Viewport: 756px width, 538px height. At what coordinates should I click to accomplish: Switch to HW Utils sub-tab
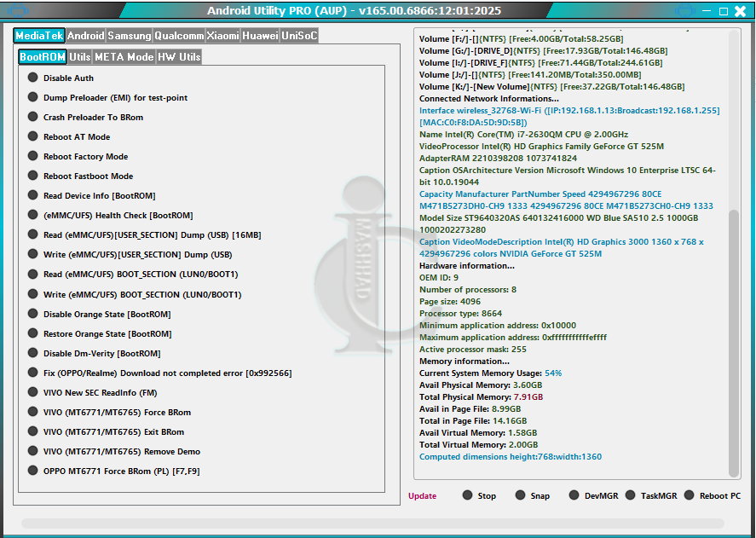point(179,57)
